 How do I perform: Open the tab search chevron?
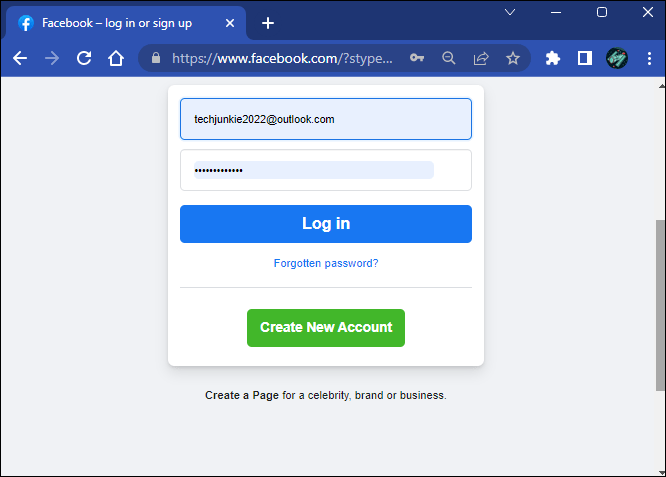tap(510, 12)
